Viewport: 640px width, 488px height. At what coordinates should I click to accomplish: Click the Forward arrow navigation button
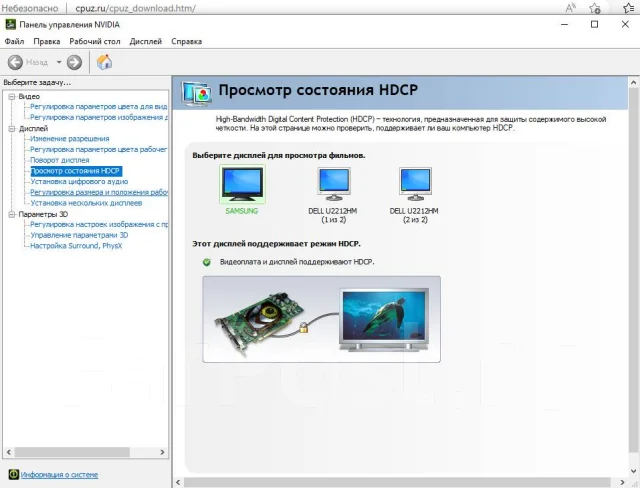(74, 62)
